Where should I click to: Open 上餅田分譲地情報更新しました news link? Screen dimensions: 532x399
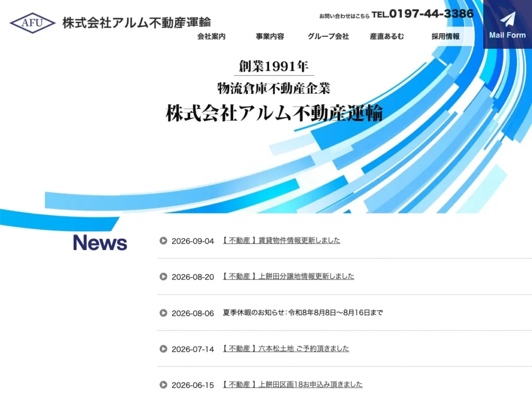click(x=288, y=276)
